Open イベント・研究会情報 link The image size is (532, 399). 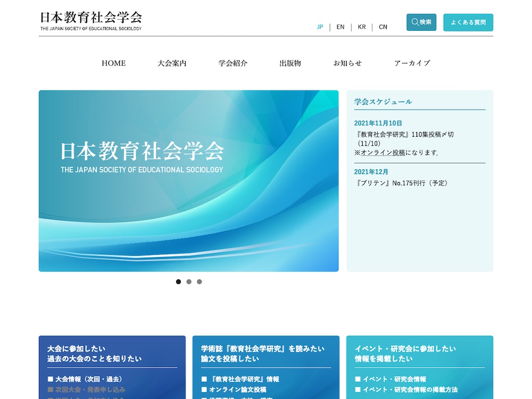pos(390,379)
